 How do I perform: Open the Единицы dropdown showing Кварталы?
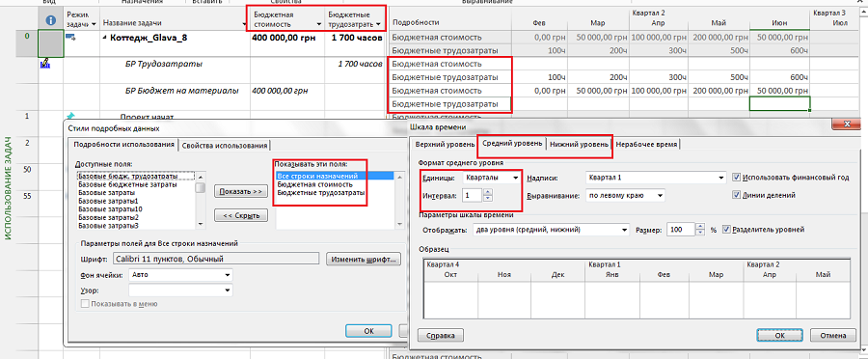(x=516, y=178)
